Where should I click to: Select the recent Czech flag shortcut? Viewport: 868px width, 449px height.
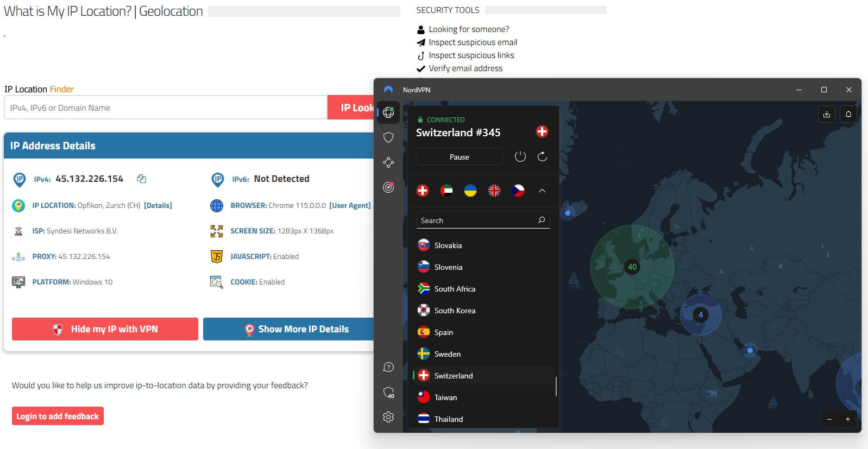[x=518, y=191]
